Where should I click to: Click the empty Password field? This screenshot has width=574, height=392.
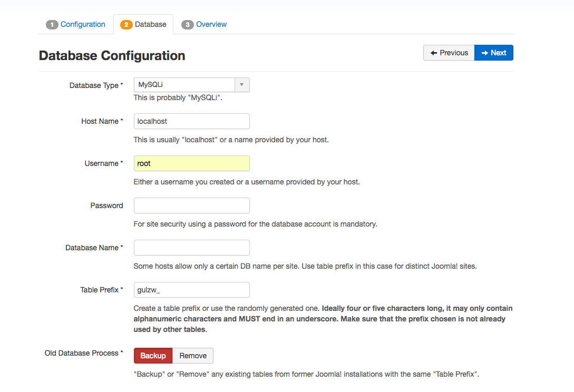(x=192, y=205)
